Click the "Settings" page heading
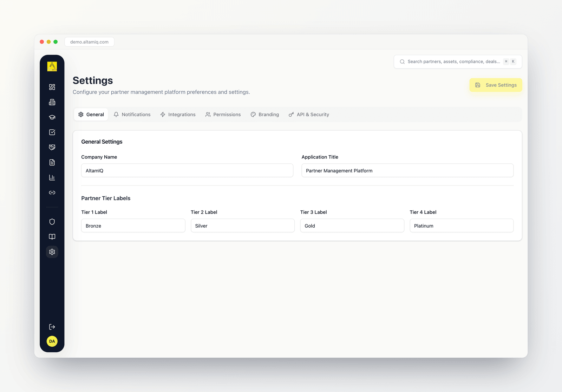The width and height of the screenshot is (562, 392). tap(93, 80)
